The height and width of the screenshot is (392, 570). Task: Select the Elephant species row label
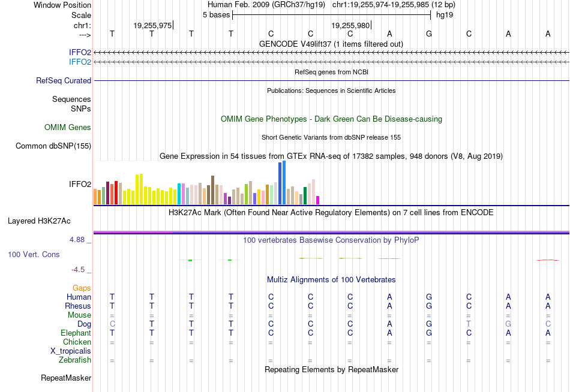76,333
